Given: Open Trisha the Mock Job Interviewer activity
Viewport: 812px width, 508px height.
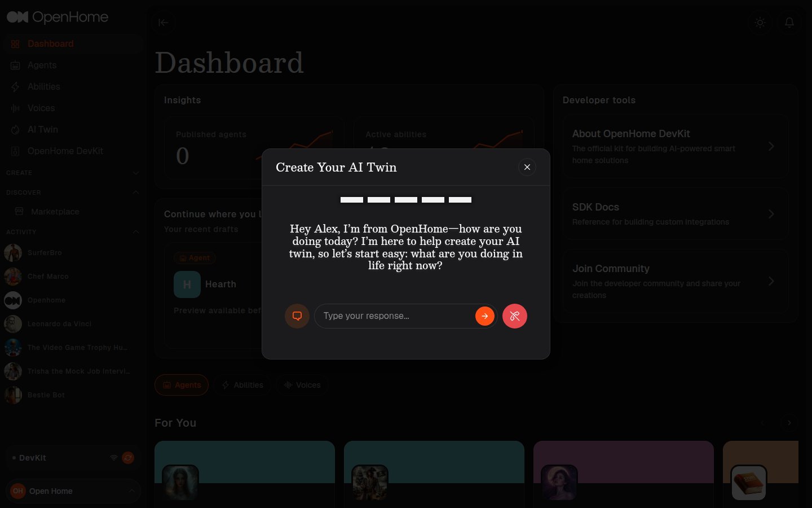Looking at the screenshot, I should pos(73,371).
